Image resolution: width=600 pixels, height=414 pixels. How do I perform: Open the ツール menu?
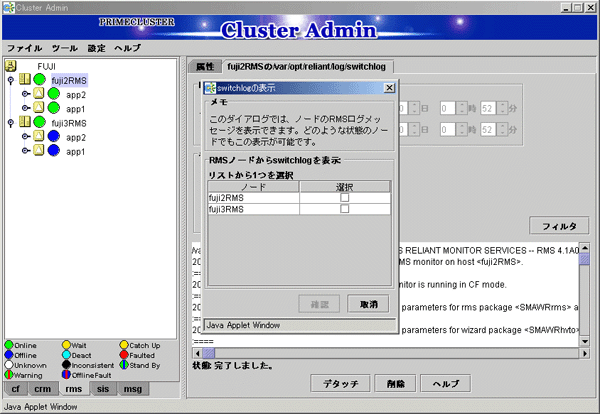63,48
